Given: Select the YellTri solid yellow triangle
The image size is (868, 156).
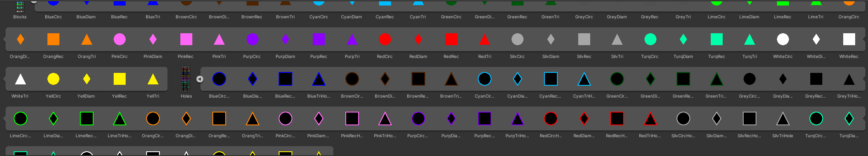Looking at the screenshot, I should (x=153, y=79).
